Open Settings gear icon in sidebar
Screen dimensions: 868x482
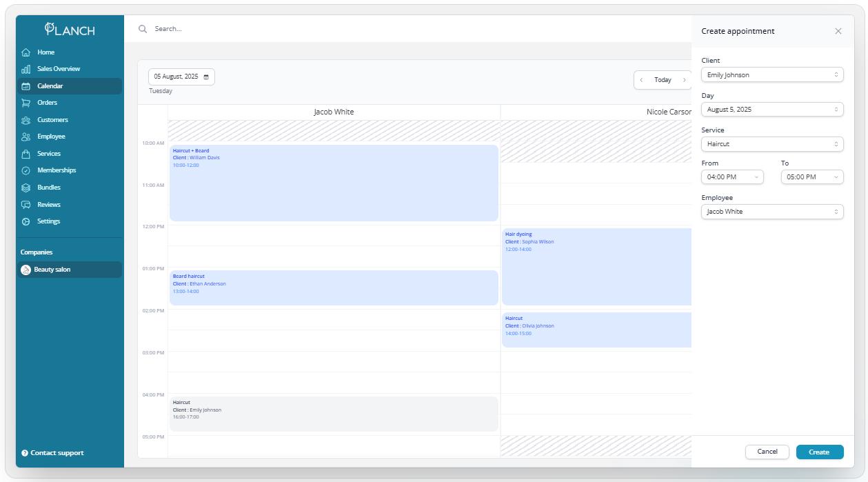click(x=26, y=221)
